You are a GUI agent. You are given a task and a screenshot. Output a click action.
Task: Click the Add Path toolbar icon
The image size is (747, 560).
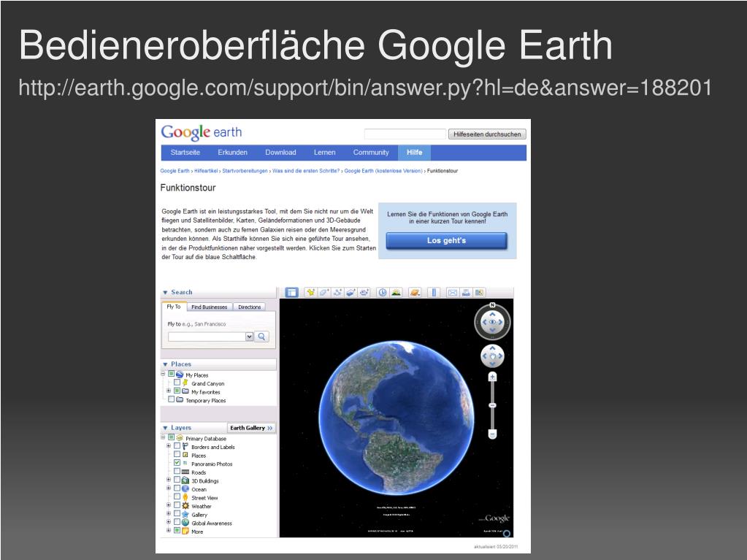337,292
